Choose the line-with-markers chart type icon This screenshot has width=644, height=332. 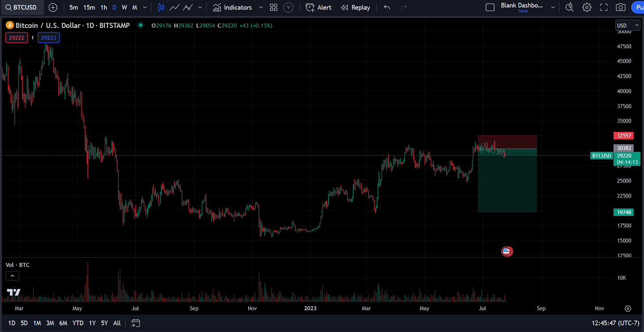coord(188,8)
